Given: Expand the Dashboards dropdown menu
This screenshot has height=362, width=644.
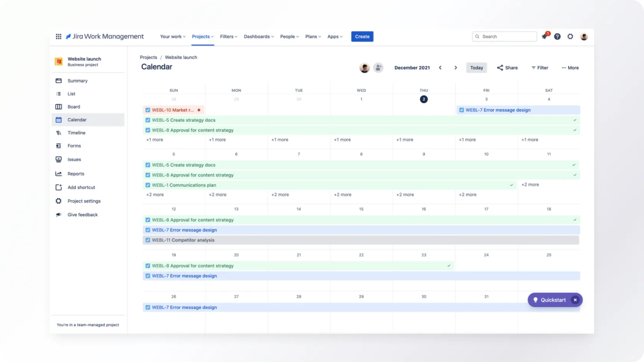Looking at the screenshot, I should coord(259,37).
